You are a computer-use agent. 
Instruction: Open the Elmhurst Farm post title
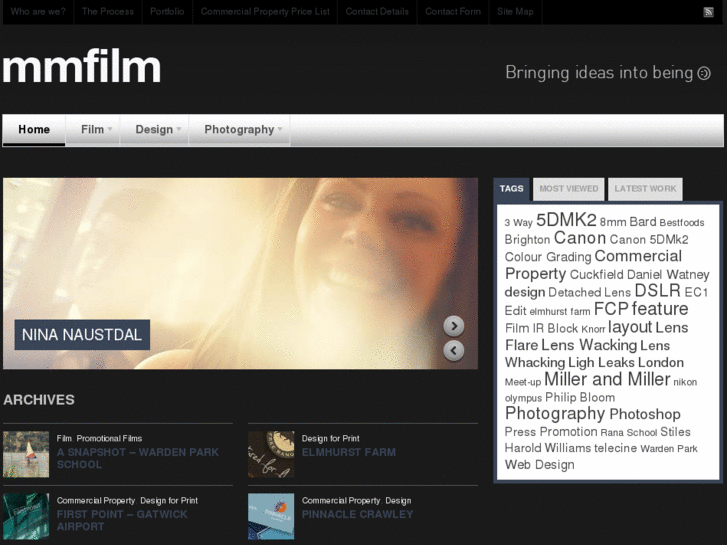click(349, 452)
